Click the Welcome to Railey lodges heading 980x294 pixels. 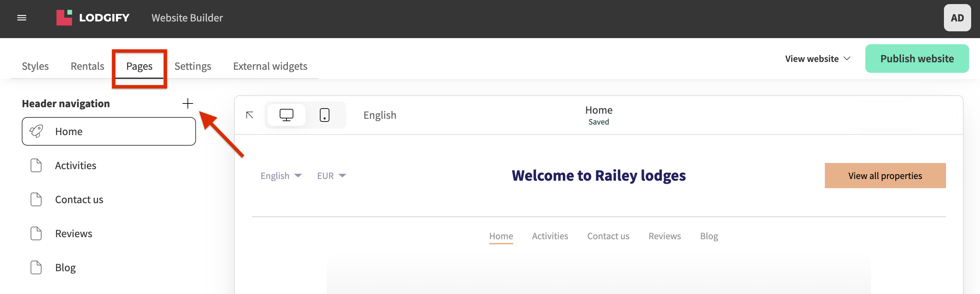click(599, 176)
